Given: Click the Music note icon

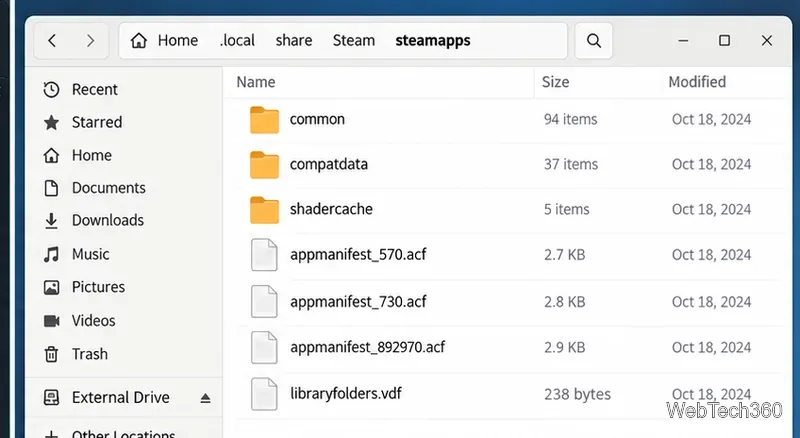Looking at the screenshot, I should pyautogui.click(x=51, y=254).
